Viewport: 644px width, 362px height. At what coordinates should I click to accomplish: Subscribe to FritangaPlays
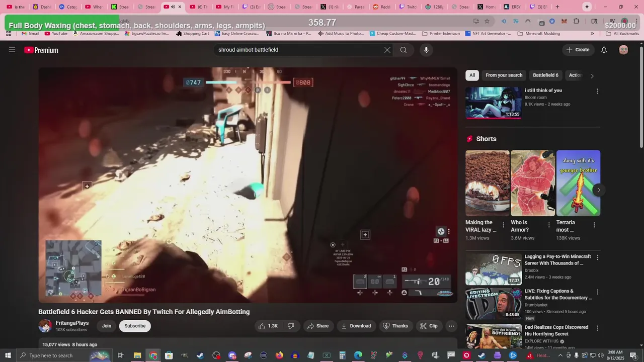tap(135, 326)
